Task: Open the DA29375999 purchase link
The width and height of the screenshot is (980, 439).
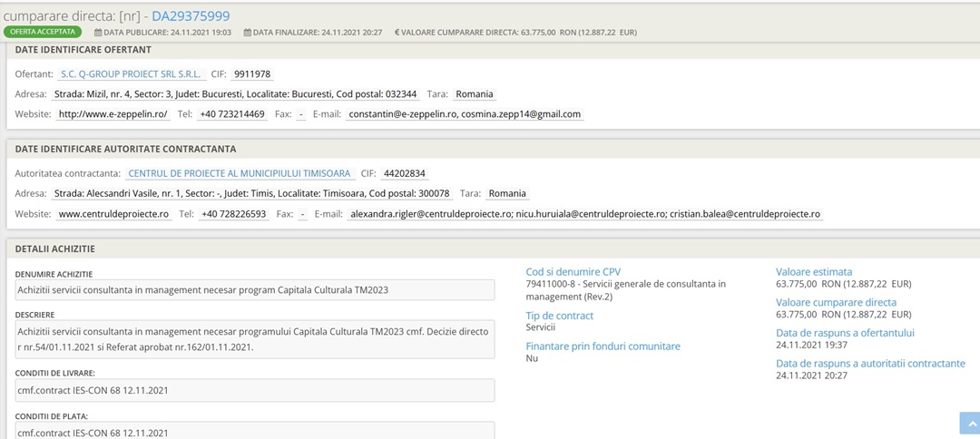Action: pos(191,16)
